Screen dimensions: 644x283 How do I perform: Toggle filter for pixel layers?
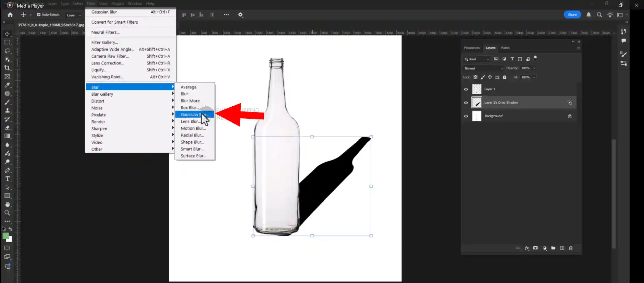[496, 59]
